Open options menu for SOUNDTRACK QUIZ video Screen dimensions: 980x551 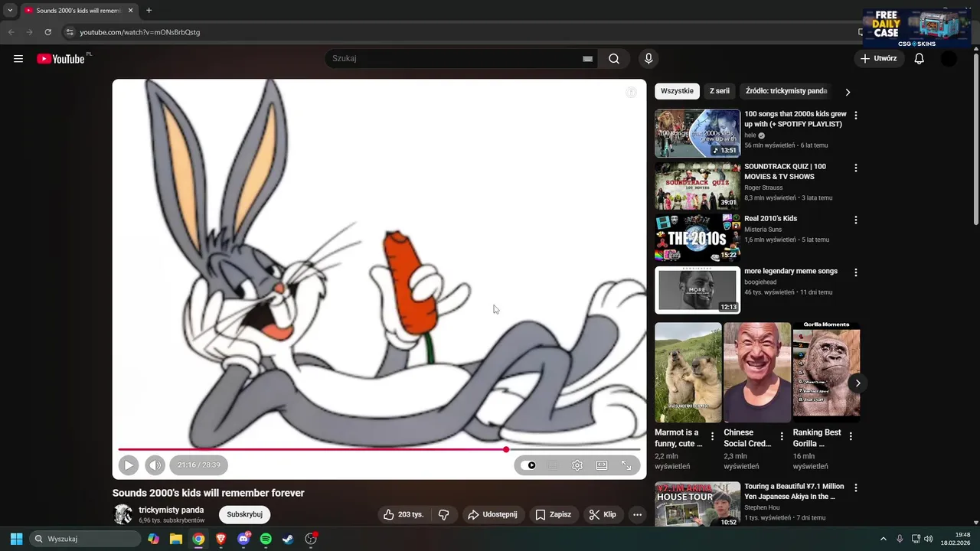tap(856, 168)
